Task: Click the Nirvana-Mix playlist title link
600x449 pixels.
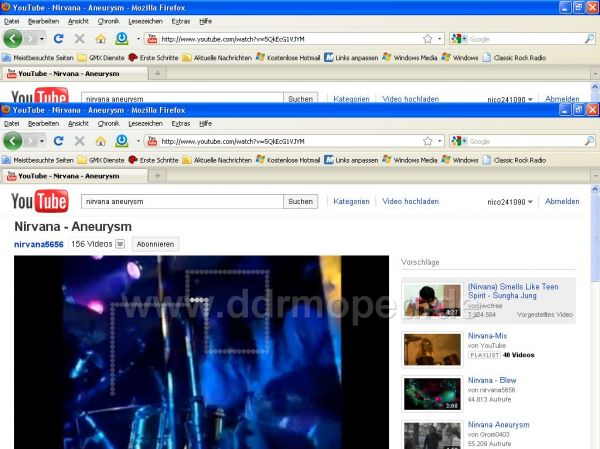Action: 485,336
